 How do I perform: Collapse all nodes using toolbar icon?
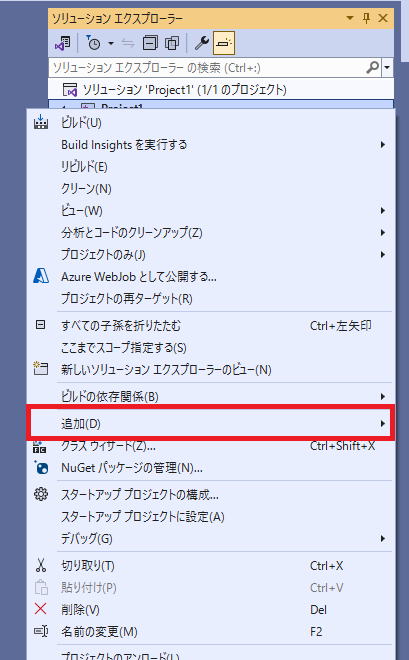tap(150, 43)
